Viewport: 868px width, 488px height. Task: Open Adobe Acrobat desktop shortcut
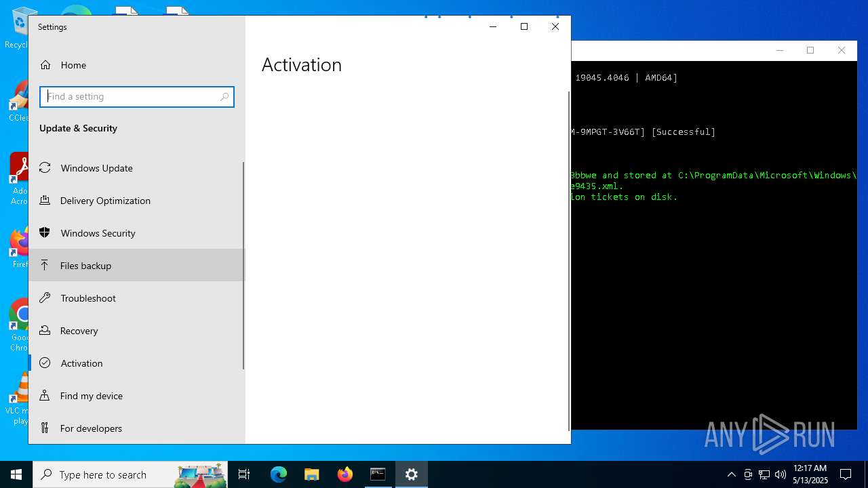pos(20,179)
